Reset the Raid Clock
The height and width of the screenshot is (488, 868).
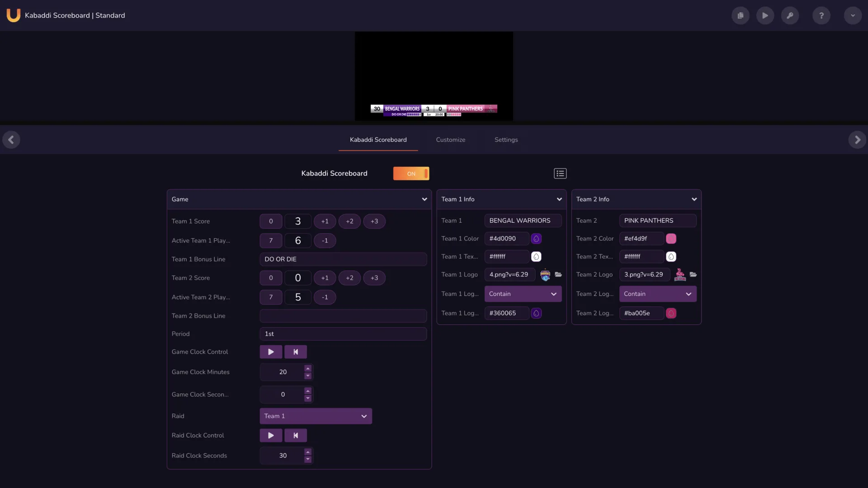click(296, 435)
